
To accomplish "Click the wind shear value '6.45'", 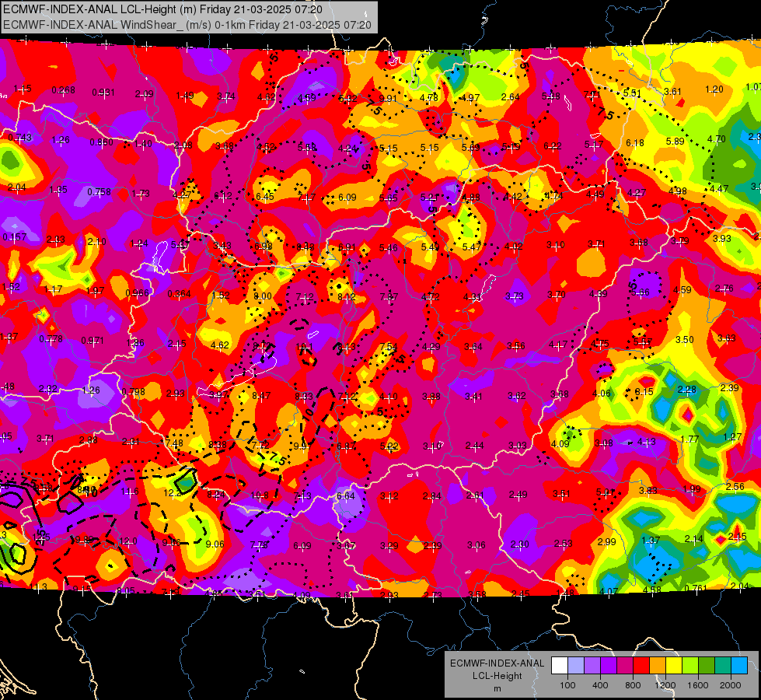I will (x=264, y=196).
